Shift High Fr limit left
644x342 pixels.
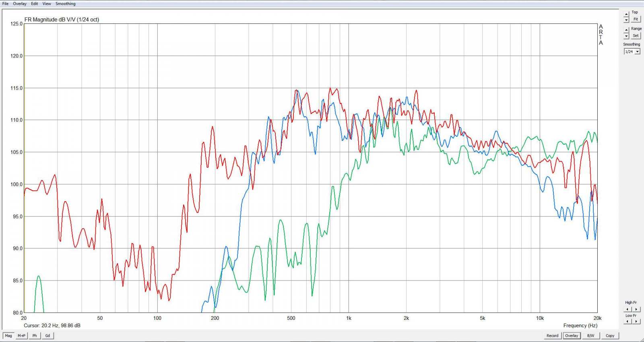tap(627, 309)
